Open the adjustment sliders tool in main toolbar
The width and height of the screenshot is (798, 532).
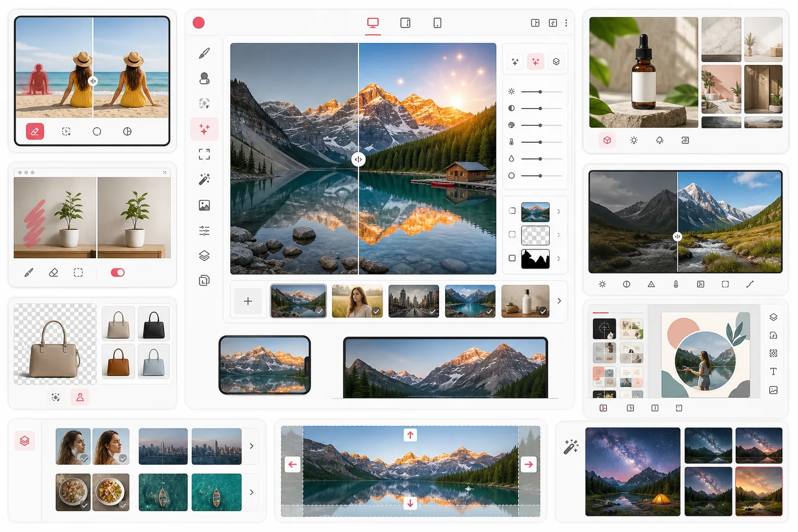coord(204,230)
